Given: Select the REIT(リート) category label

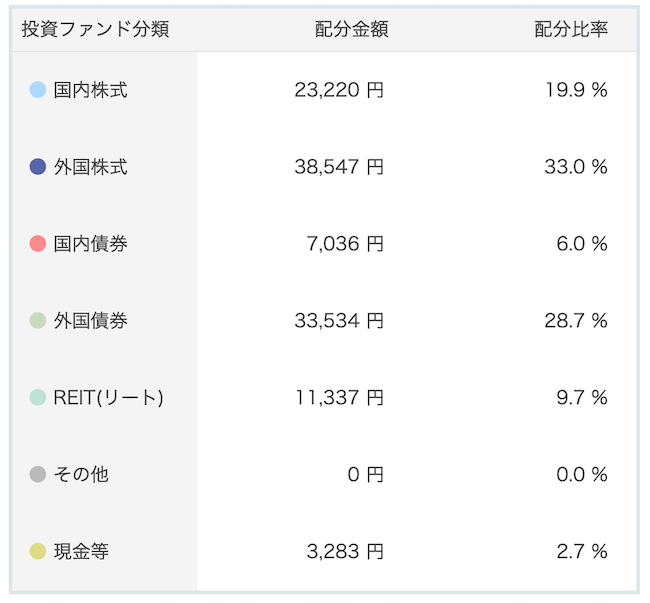Looking at the screenshot, I should pos(108,398).
